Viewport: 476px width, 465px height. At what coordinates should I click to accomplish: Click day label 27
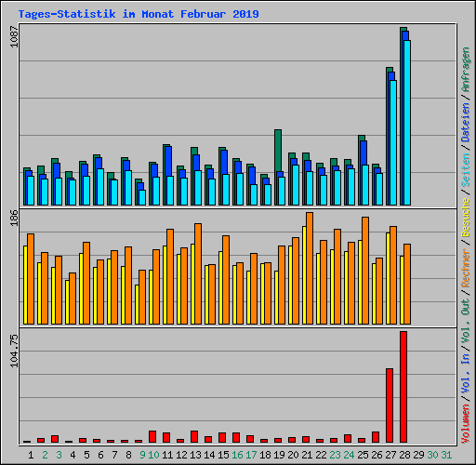tap(390, 455)
